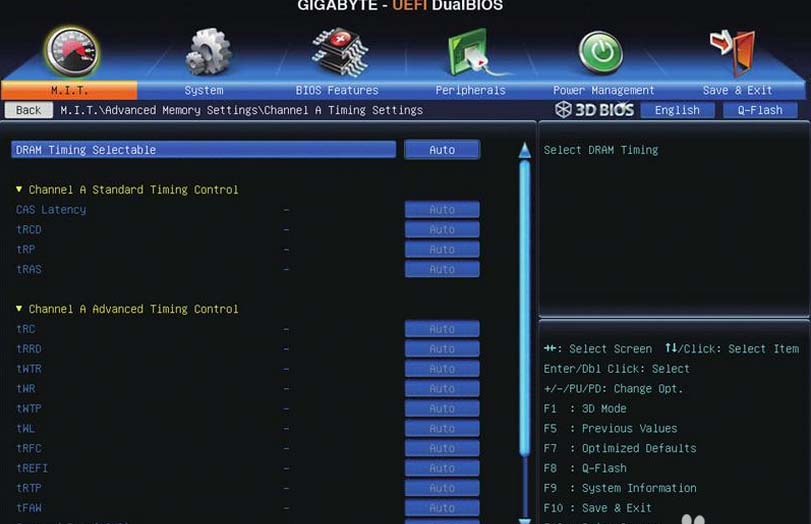This screenshot has width=811, height=524.
Task: Select the tRTP label
Action: pyautogui.click(x=28, y=488)
